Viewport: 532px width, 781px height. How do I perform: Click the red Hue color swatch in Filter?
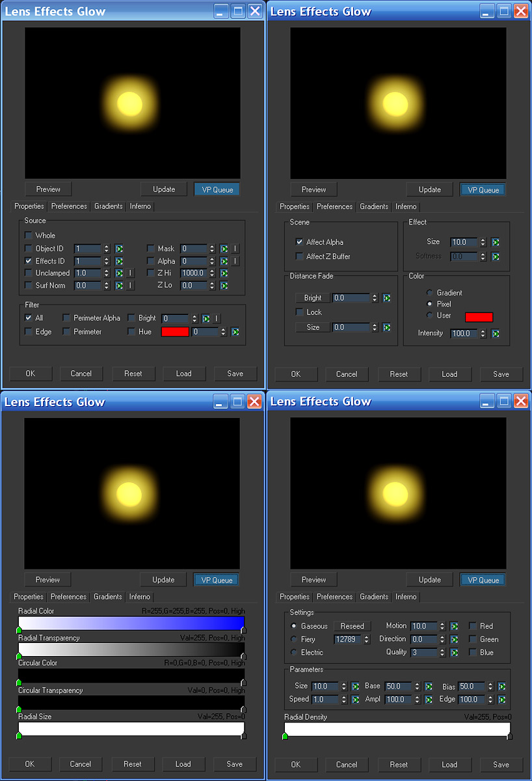[x=175, y=332]
